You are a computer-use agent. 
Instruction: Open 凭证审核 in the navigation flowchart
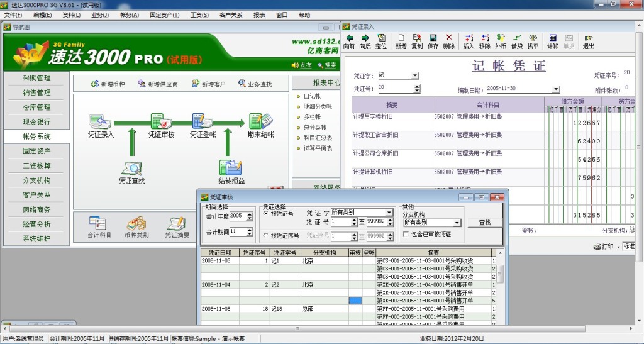point(162,126)
